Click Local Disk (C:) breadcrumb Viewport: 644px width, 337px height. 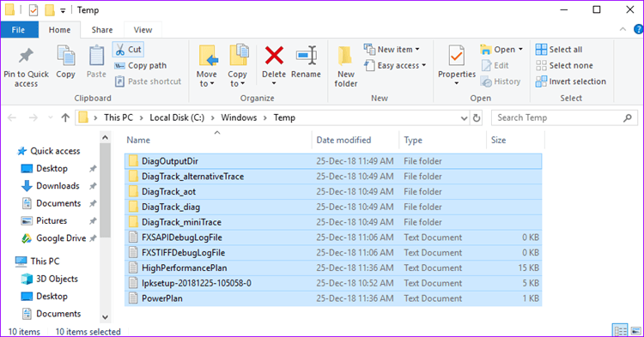(x=177, y=118)
